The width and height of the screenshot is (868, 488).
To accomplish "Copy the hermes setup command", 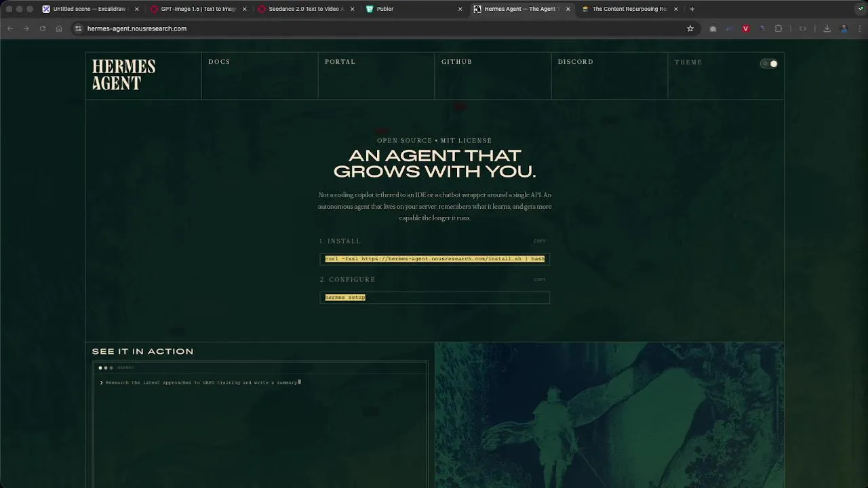I will point(539,279).
